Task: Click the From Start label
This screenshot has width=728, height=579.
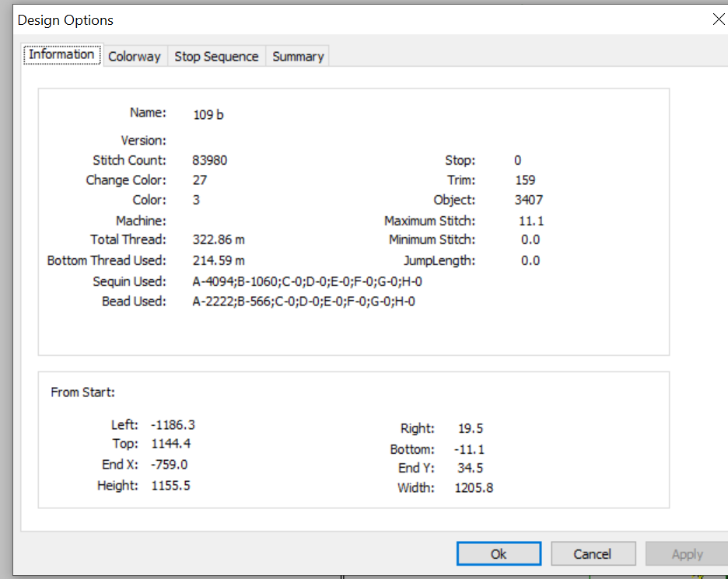Action: [82, 392]
